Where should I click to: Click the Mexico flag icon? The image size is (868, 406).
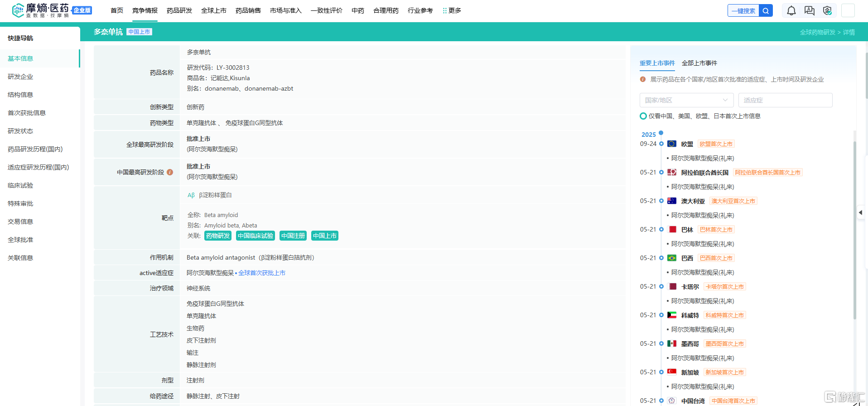pyautogui.click(x=672, y=343)
